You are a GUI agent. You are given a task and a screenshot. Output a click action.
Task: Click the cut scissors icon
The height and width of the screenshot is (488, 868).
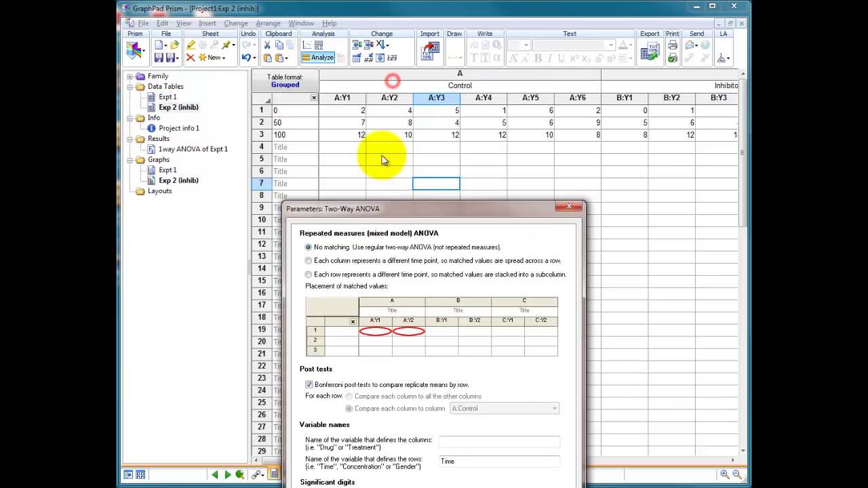click(x=267, y=45)
